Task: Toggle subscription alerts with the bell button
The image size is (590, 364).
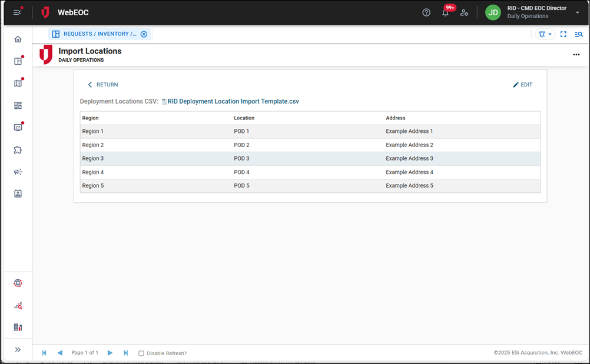Action: click(542, 34)
